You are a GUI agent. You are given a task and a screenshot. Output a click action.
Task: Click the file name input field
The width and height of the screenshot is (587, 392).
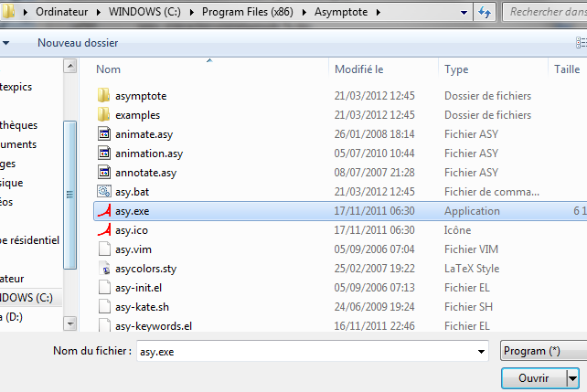(x=313, y=351)
